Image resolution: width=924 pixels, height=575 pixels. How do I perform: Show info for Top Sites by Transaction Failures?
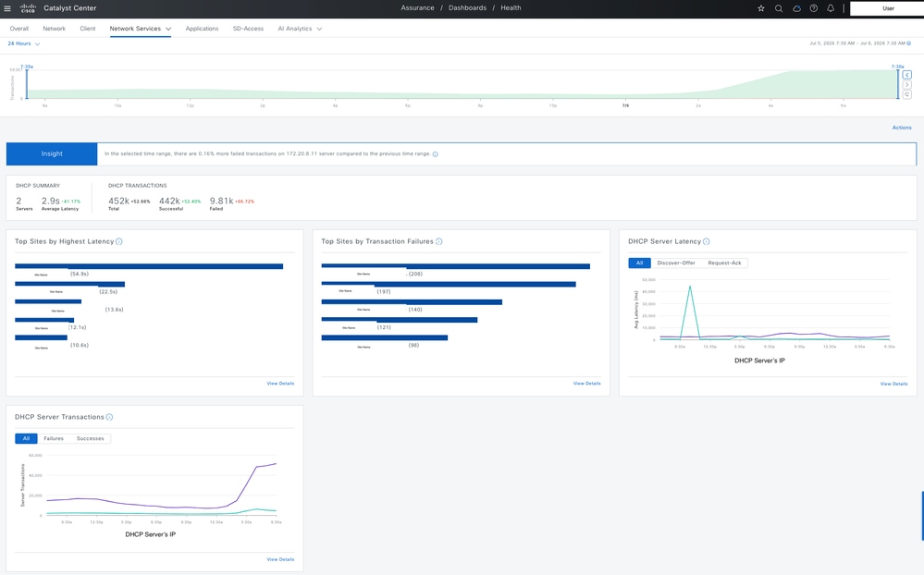[438, 241]
